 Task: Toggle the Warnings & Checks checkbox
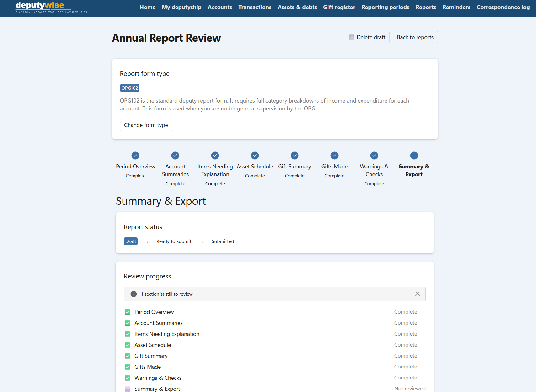tap(128, 378)
